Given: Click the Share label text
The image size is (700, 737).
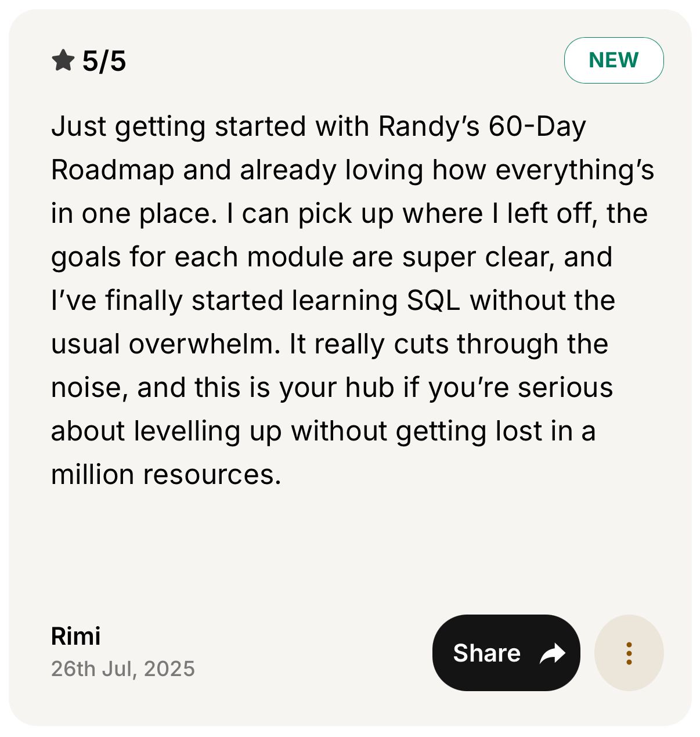Looking at the screenshot, I should (486, 653).
